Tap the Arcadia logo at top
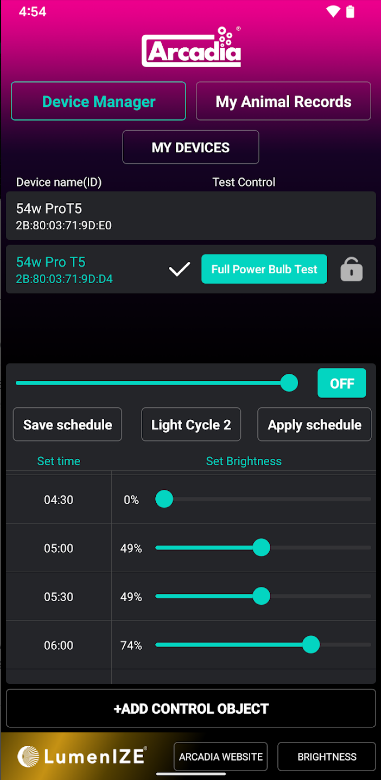Viewport: 381px width, 780px height. tap(191, 47)
